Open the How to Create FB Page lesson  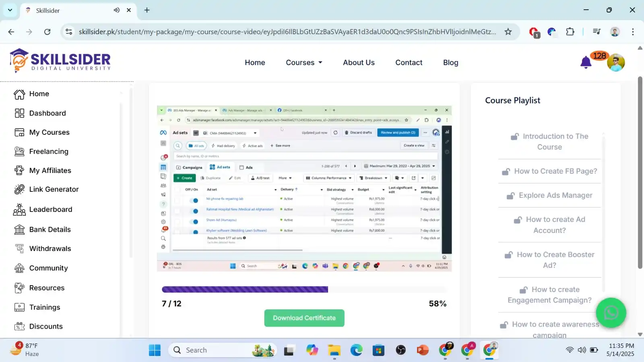(549, 171)
